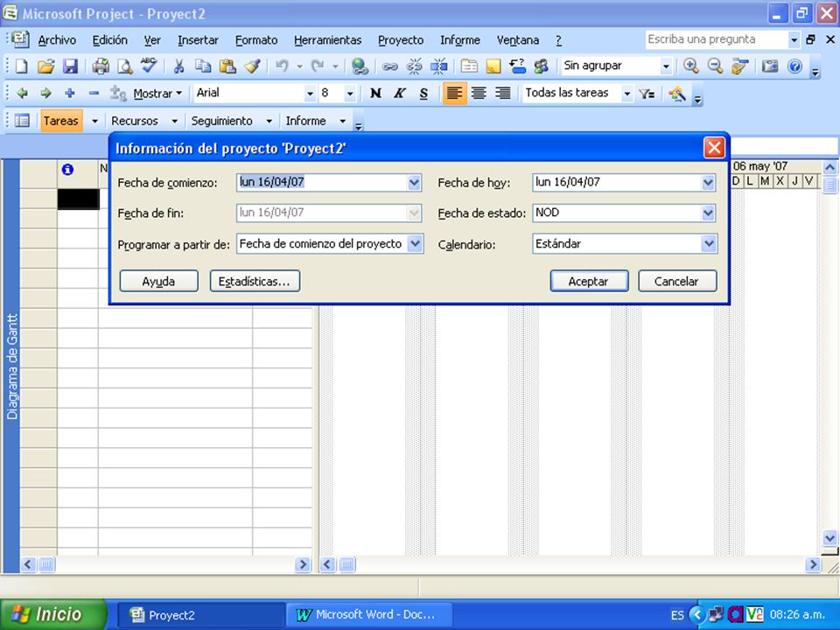The image size is (840, 630).
Task: Click the green Indent right arrow
Action: [x=46, y=94]
